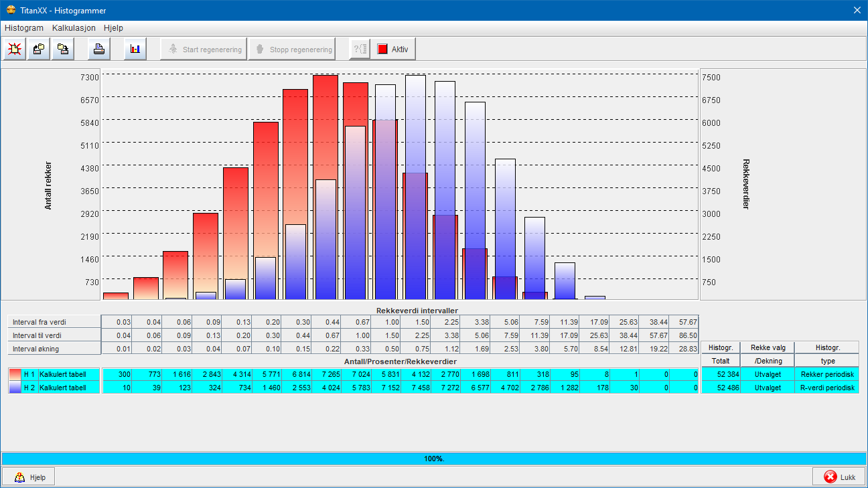The width and height of the screenshot is (868, 488).
Task: Click the H 1 cell with value 2 843
Action: [x=207, y=374]
